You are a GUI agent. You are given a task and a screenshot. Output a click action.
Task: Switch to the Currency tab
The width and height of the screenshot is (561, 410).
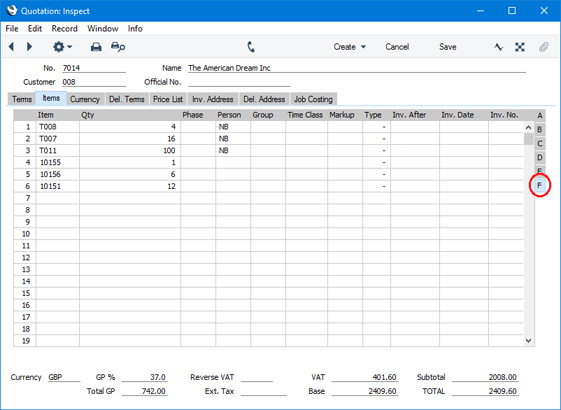(85, 99)
